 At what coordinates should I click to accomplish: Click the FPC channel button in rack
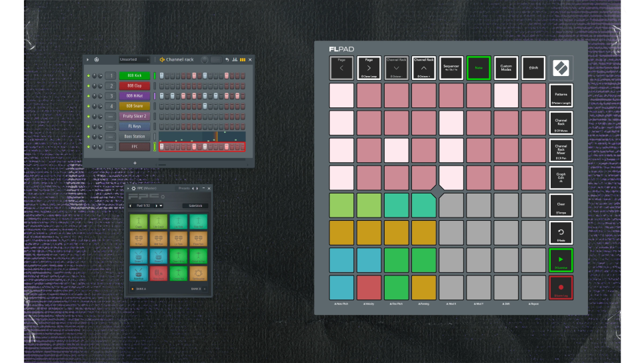(x=135, y=147)
